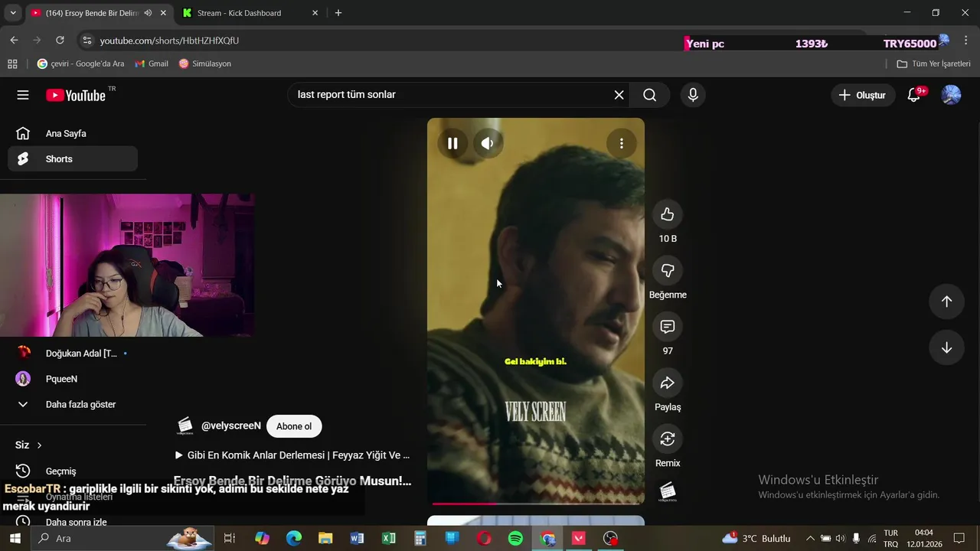Open Geçmiş history
This screenshot has width=980, height=551.
73,471
